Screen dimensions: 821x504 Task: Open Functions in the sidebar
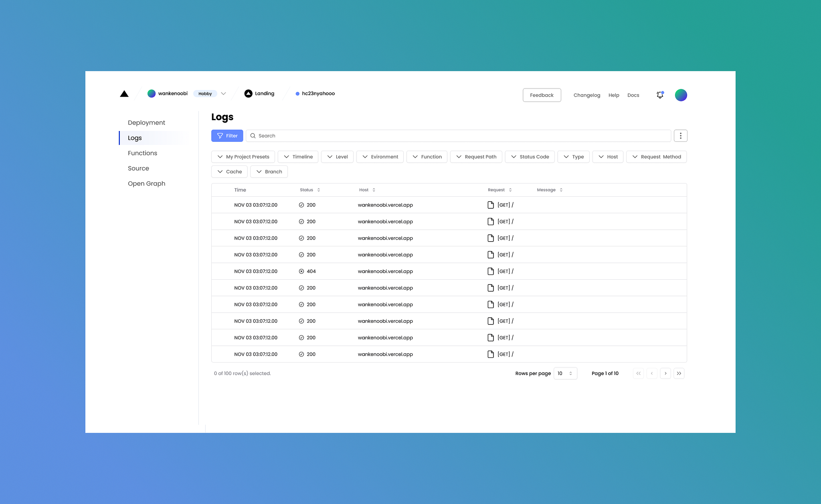142,153
